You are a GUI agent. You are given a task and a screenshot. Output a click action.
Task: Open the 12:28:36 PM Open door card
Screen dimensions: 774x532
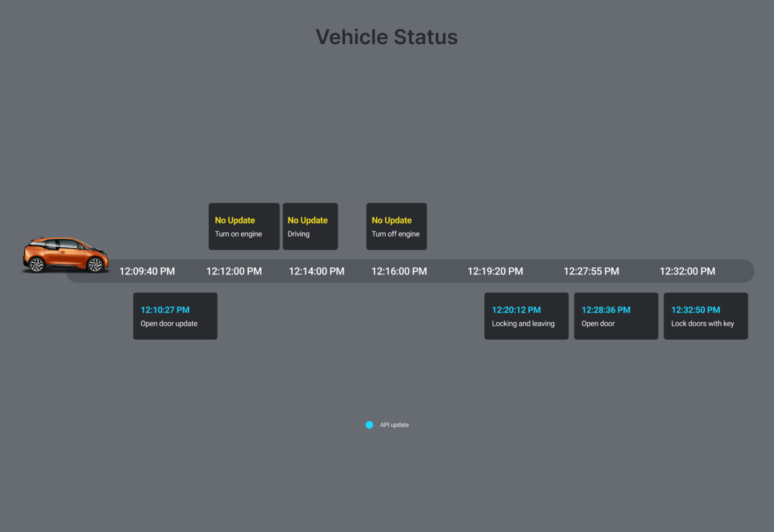click(616, 316)
